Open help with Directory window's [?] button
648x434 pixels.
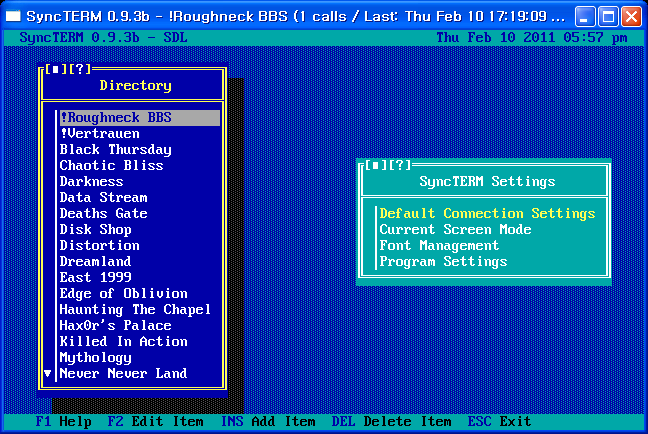pyautogui.click(x=79, y=69)
